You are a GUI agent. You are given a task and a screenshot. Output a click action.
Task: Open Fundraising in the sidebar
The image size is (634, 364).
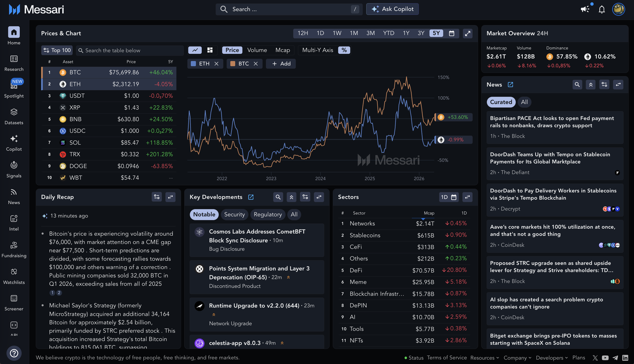click(x=14, y=250)
